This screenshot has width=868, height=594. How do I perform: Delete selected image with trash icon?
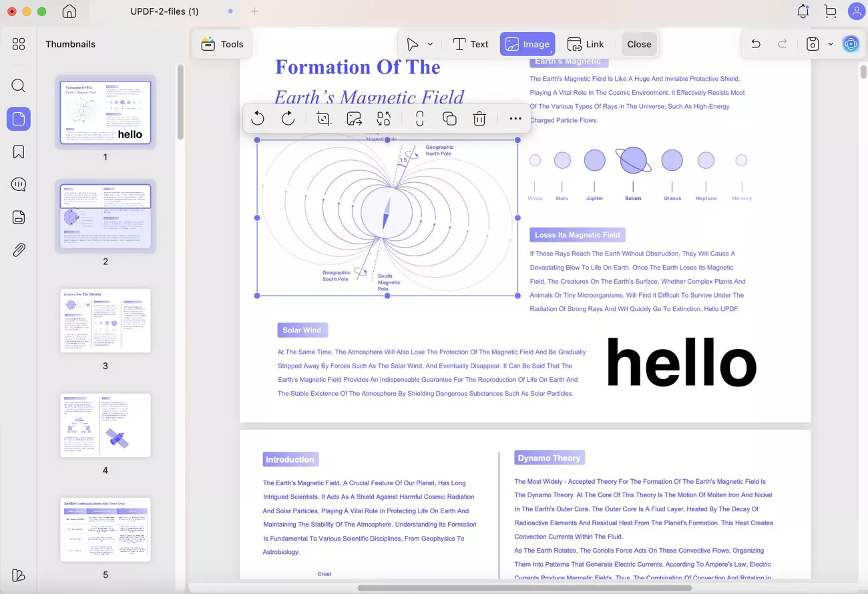479,119
